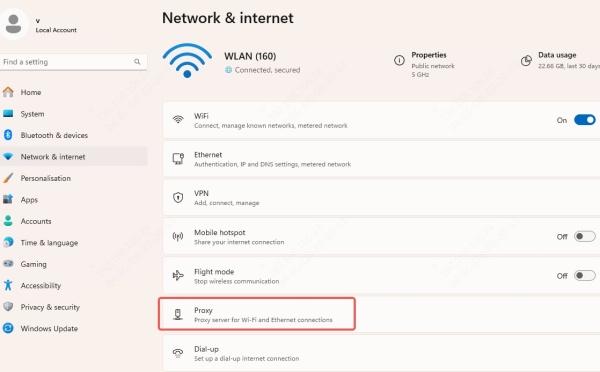This screenshot has height=372, width=600.
Task: Focus the Find a setting field
Action: click(73, 62)
